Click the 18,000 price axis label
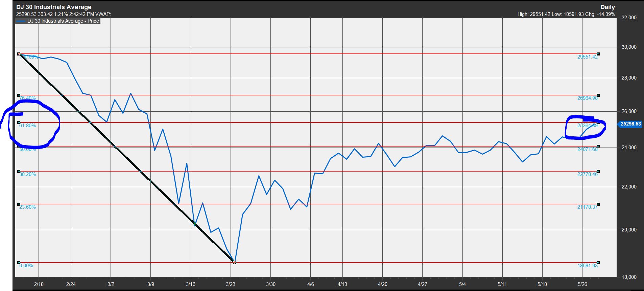Viewport: 644px width, 291px height. [x=629, y=277]
